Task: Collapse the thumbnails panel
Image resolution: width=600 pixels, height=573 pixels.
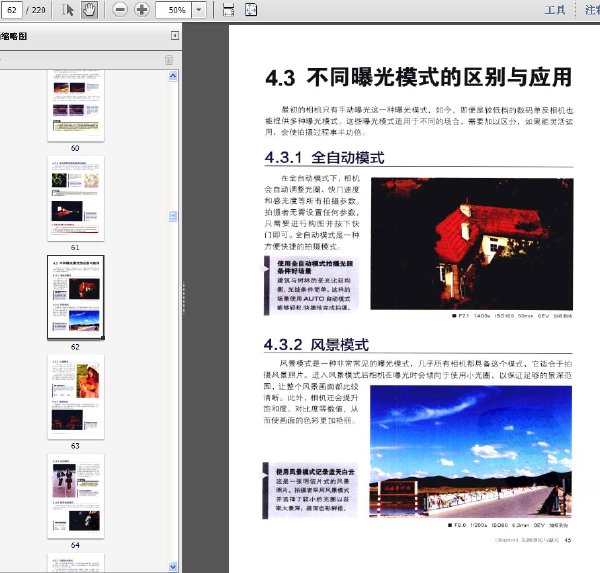Action: (174, 36)
